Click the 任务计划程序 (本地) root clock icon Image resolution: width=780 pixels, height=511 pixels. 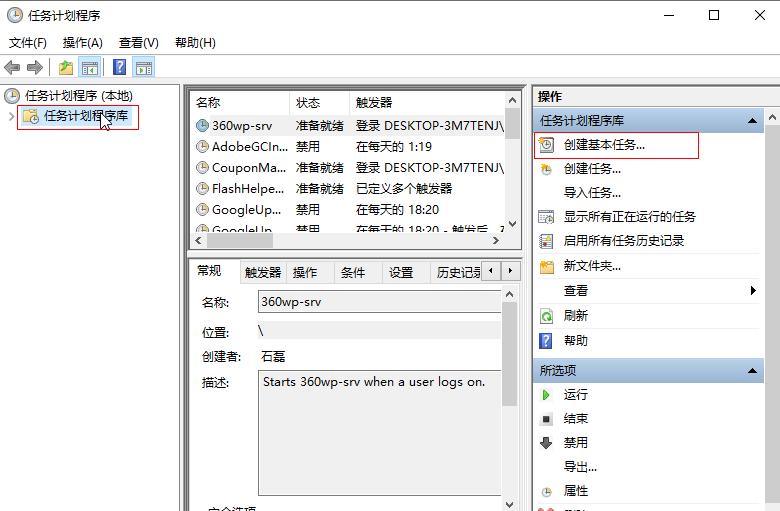(x=12, y=96)
